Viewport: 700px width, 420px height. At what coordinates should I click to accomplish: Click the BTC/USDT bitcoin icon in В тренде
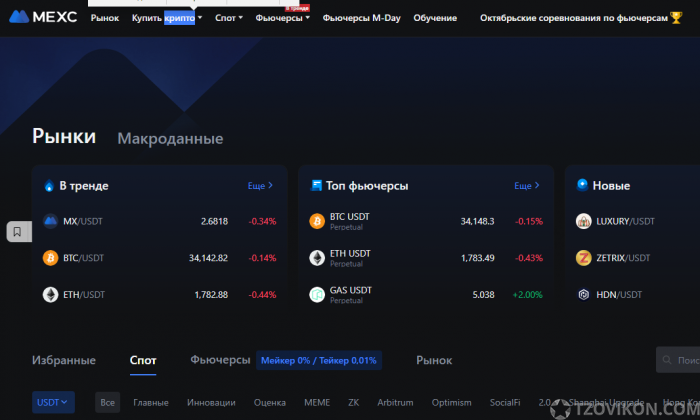coord(50,258)
